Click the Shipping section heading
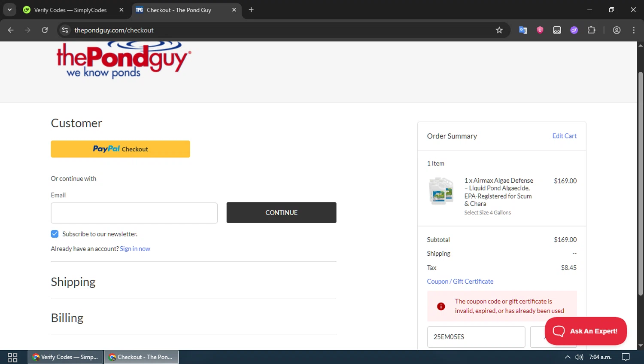 click(73, 282)
